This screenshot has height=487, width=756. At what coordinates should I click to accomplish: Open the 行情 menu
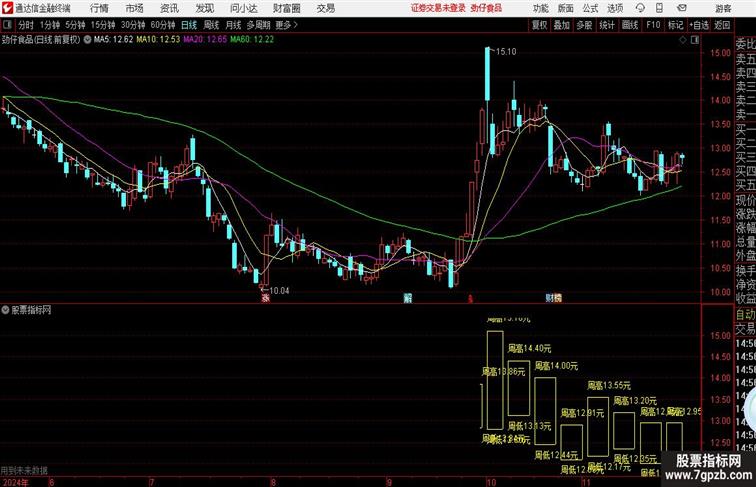[x=99, y=8]
